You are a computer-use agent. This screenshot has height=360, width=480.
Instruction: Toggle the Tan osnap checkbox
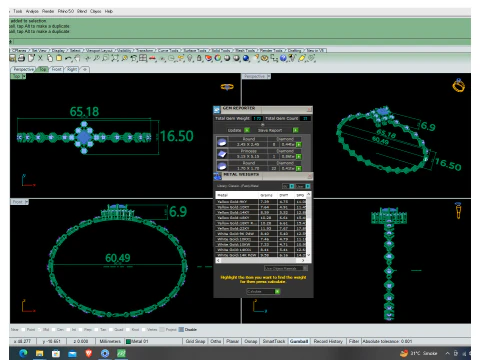(x=96, y=329)
